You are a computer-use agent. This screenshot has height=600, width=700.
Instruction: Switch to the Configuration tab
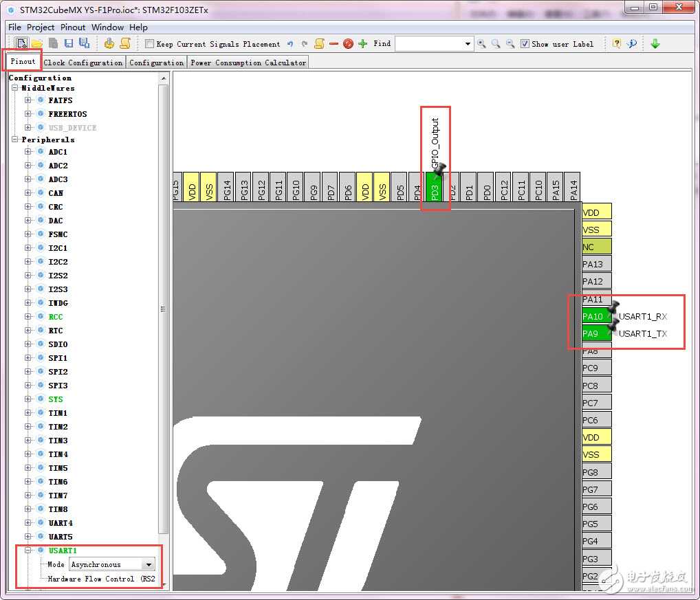[x=156, y=63]
